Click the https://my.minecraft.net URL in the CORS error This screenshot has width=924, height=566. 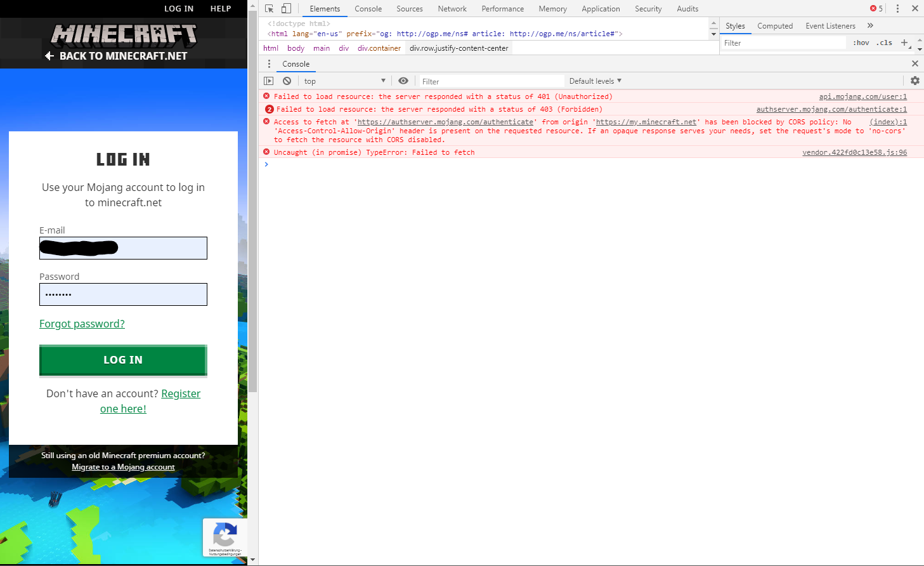point(646,122)
